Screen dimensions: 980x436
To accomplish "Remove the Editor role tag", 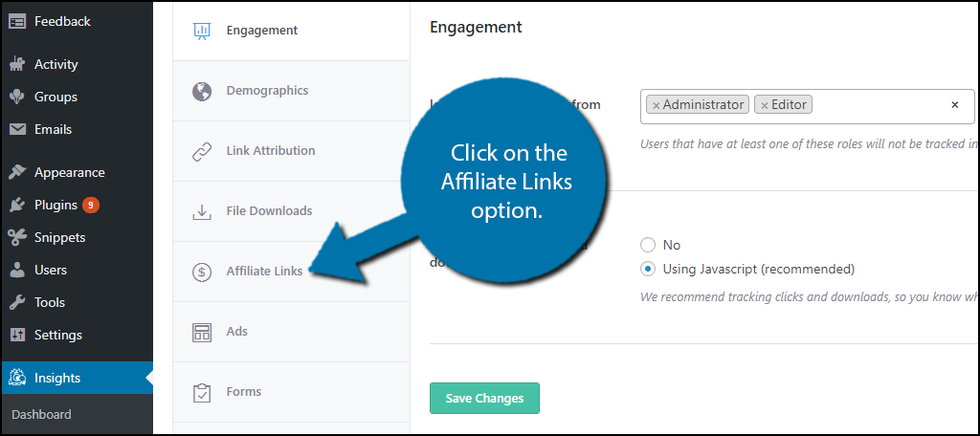I will pos(764,105).
